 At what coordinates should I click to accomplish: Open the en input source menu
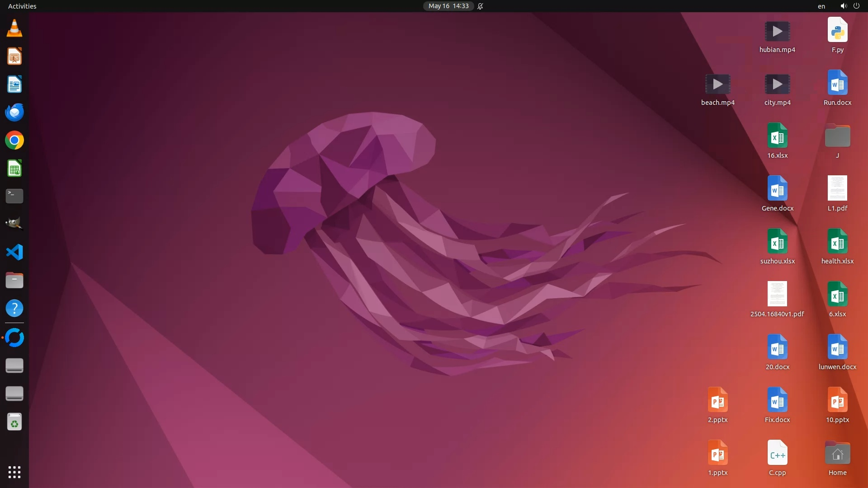click(x=821, y=6)
